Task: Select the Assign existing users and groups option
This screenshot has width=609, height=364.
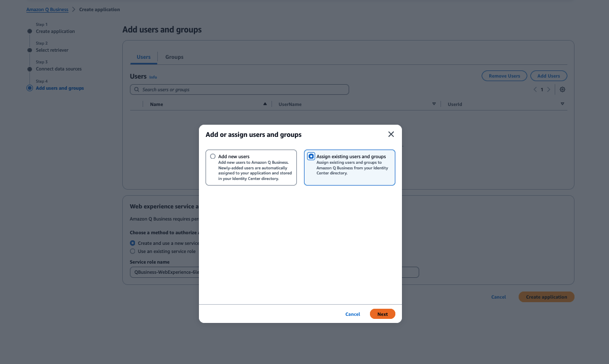Action: pos(311,156)
